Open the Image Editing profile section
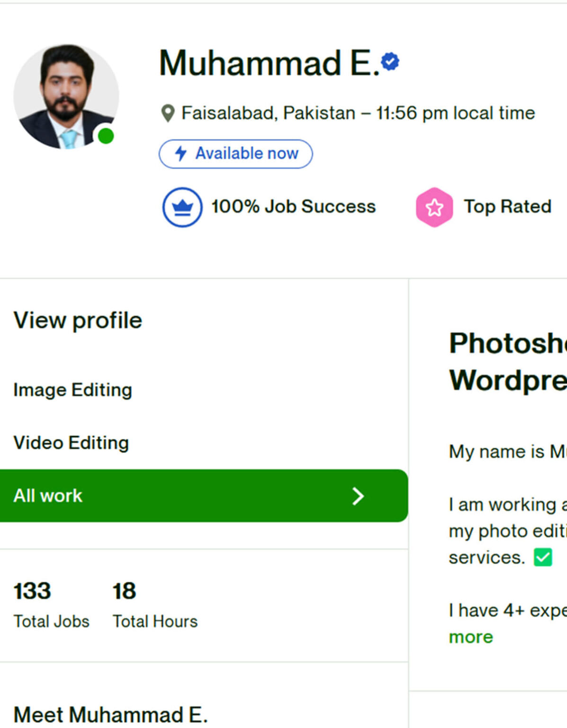Screen dimensions: 567x728 tap(73, 390)
